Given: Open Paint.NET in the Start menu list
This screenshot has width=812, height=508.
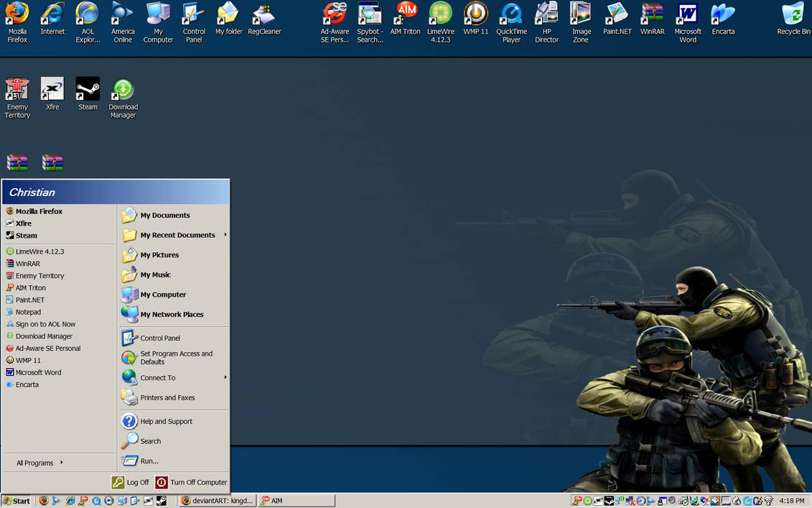Looking at the screenshot, I should click(x=59, y=300).
